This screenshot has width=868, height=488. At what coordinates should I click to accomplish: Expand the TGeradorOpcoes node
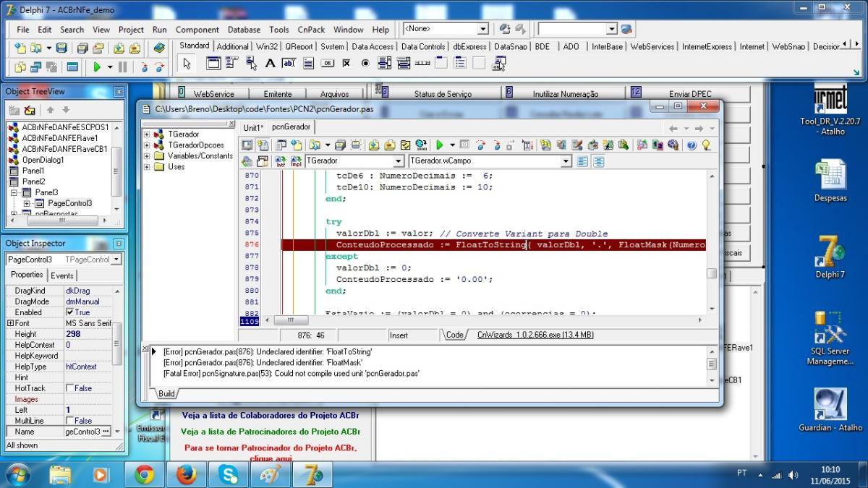pos(148,145)
